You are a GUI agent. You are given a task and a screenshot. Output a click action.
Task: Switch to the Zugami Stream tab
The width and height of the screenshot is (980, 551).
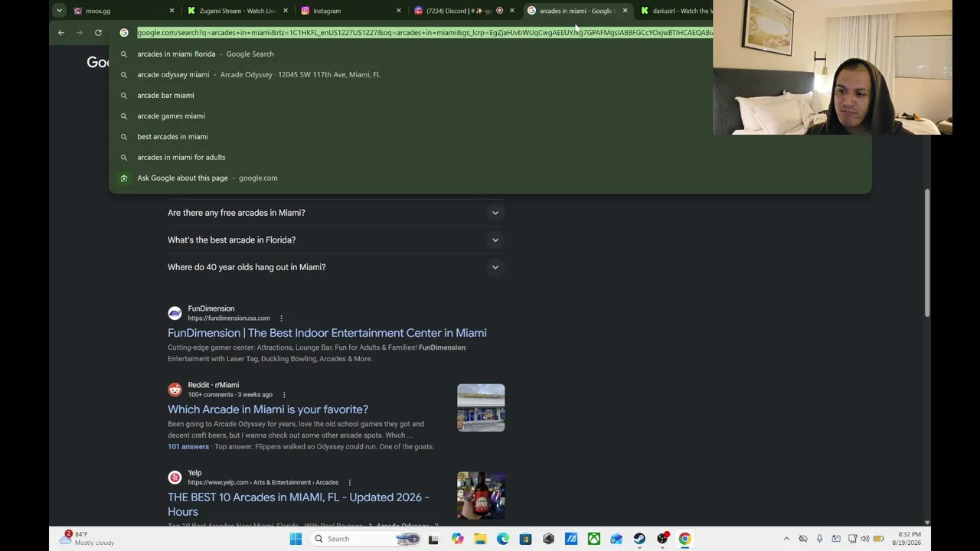tap(238, 11)
